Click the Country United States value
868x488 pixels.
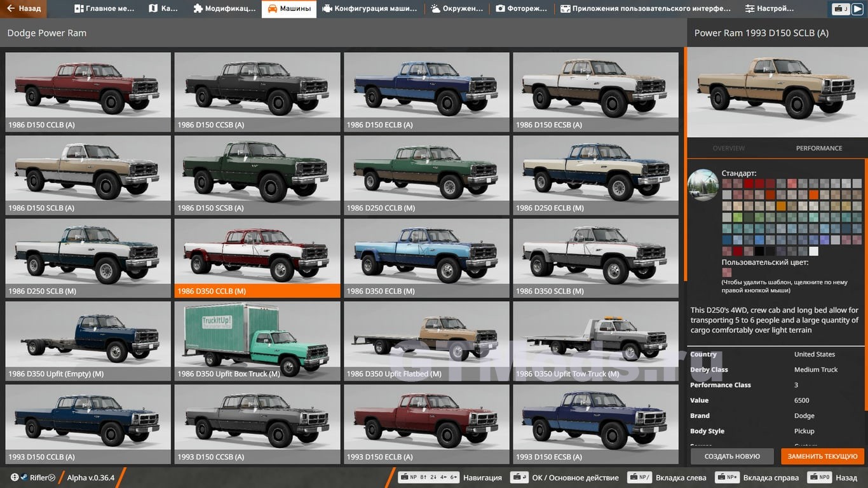tap(815, 355)
